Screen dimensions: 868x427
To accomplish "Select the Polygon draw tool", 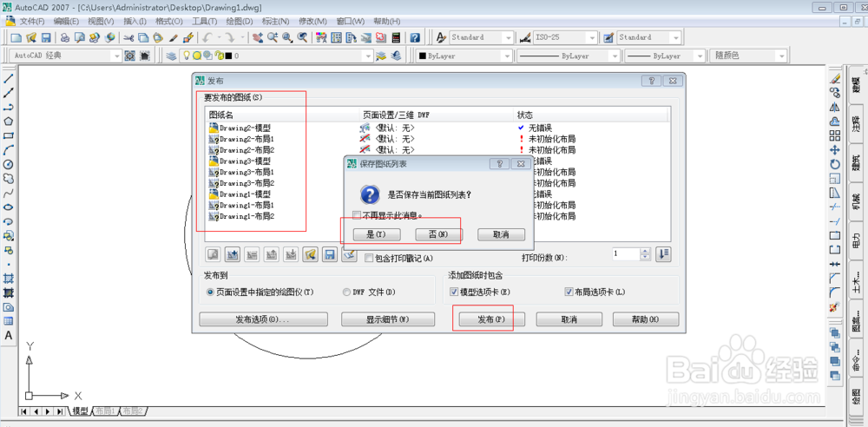I will 9,122.
